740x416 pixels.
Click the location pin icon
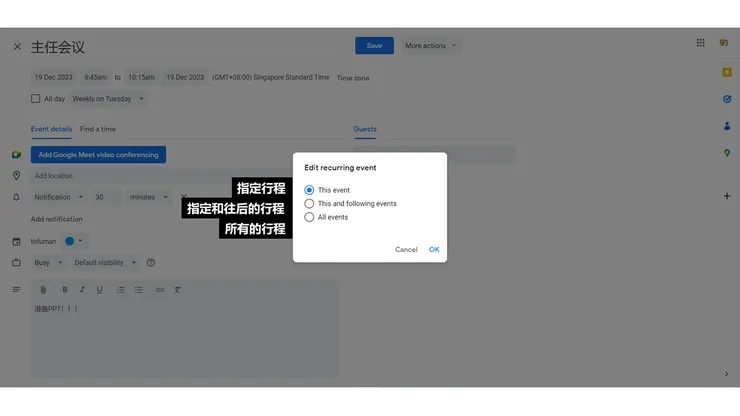[17, 176]
